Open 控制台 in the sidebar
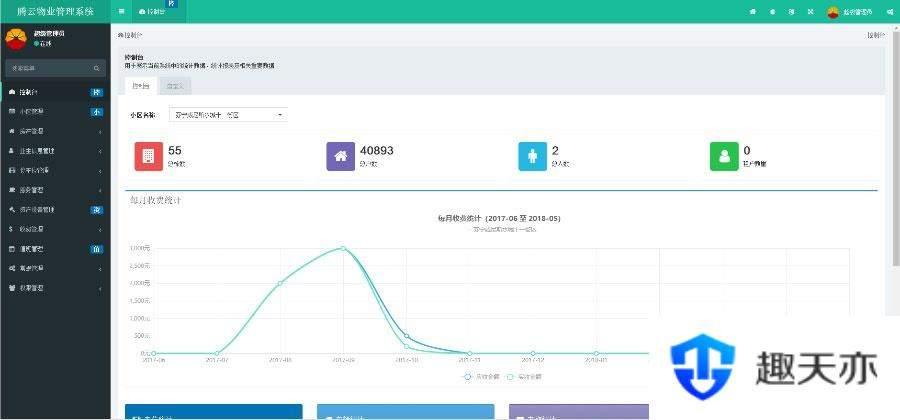This screenshot has height=420, width=900. (55, 92)
